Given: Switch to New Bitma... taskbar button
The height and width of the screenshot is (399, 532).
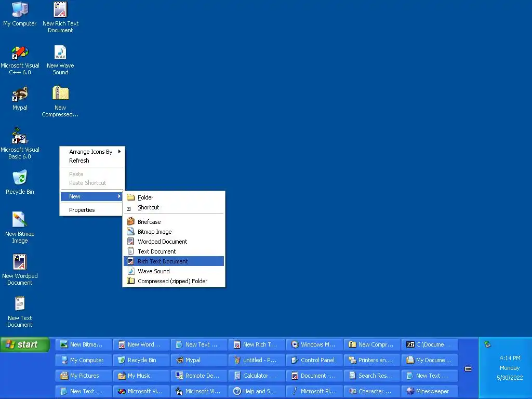Looking at the screenshot, I should (x=84, y=344).
